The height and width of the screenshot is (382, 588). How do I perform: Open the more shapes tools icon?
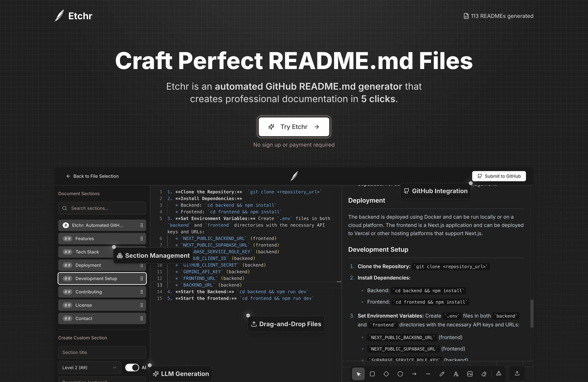(499, 373)
